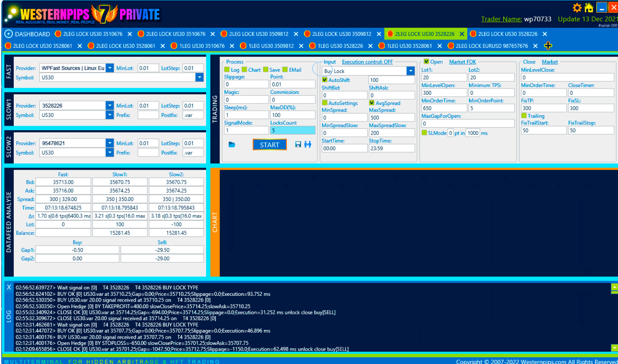Close the 2LEG LOCK EURUSD 987657676 tab
Image resolution: width=618 pixels, height=364 pixels.
point(536,46)
